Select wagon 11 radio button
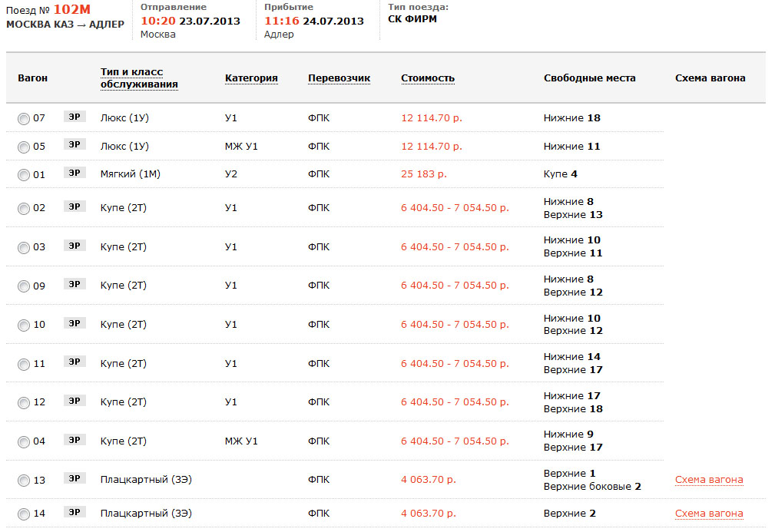This screenshot has width=775, height=532. click(x=24, y=365)
